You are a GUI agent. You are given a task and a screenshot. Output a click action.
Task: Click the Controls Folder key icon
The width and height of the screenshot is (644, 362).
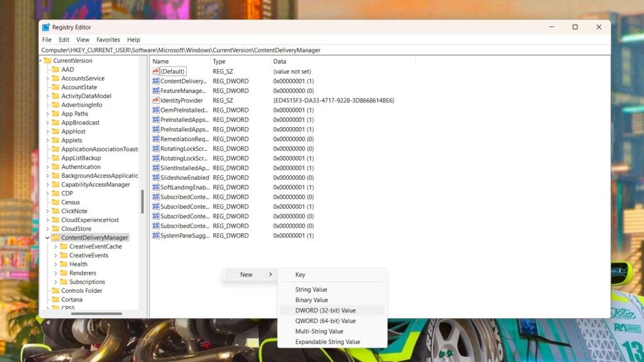(55, 290)
